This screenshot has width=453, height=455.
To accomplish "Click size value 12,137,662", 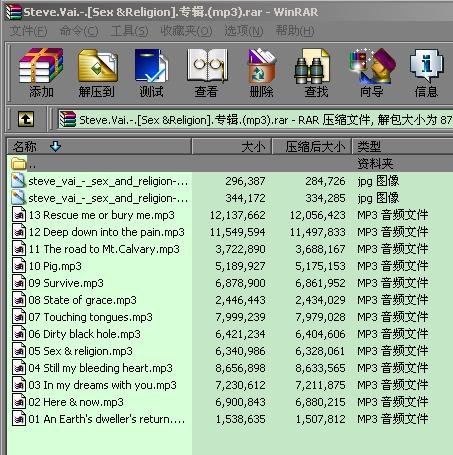I will (x=238, y=215).
